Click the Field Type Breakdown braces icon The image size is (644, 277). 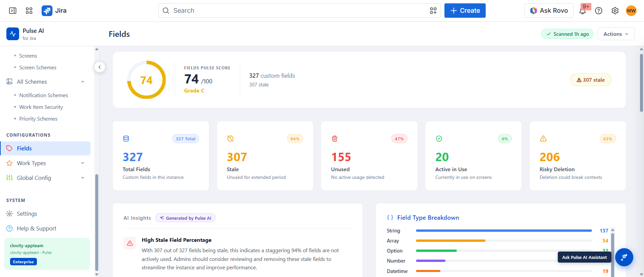pos(390,218)
